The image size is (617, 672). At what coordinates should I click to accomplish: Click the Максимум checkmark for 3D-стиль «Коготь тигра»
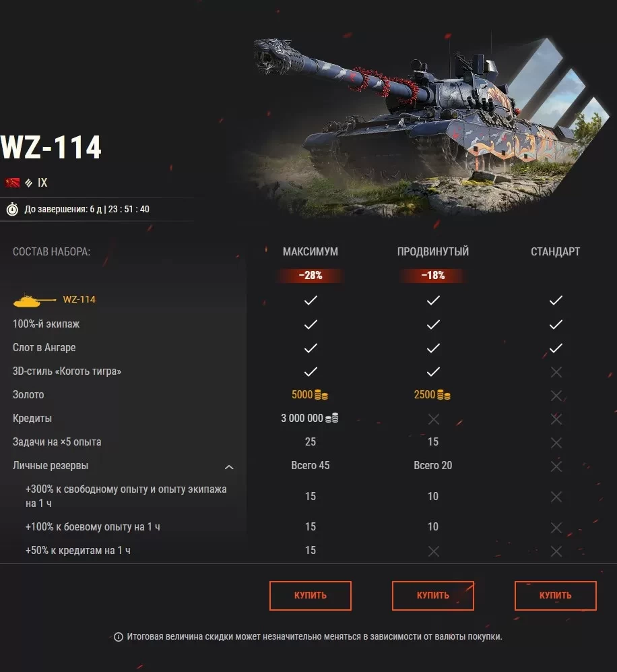tap(311, 371)
